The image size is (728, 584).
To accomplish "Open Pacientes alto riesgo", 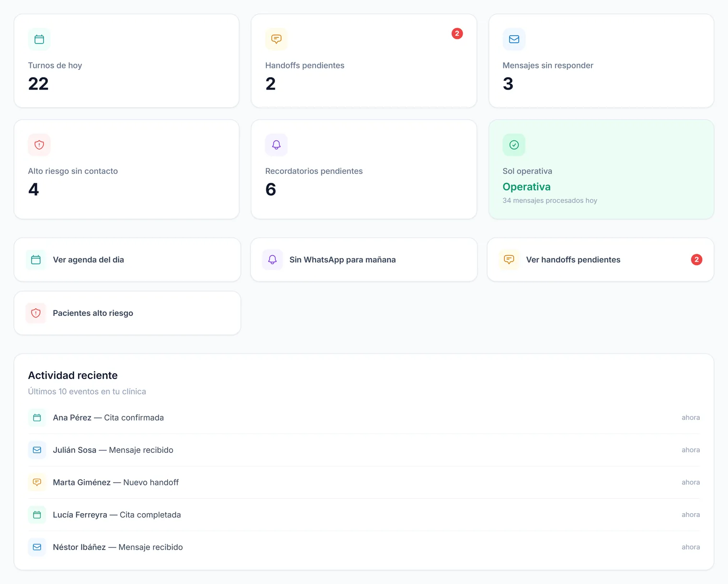I will [x=127, y=313].
